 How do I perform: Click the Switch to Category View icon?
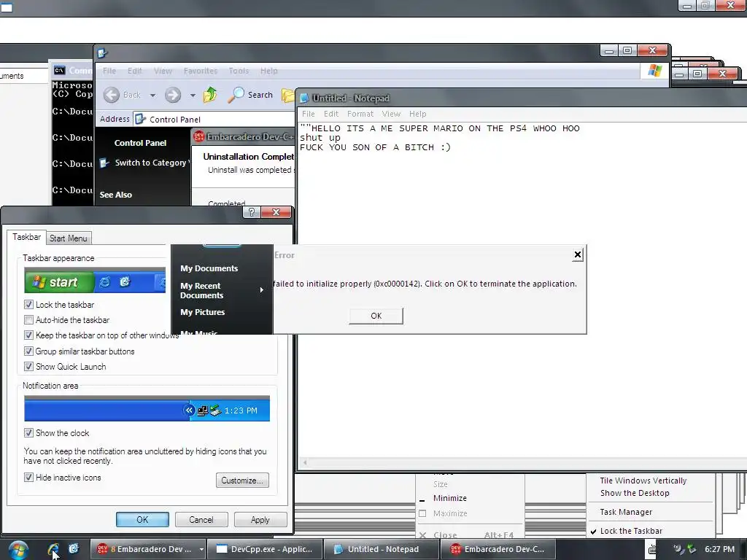pyautogui.click(x=104, y=163)
